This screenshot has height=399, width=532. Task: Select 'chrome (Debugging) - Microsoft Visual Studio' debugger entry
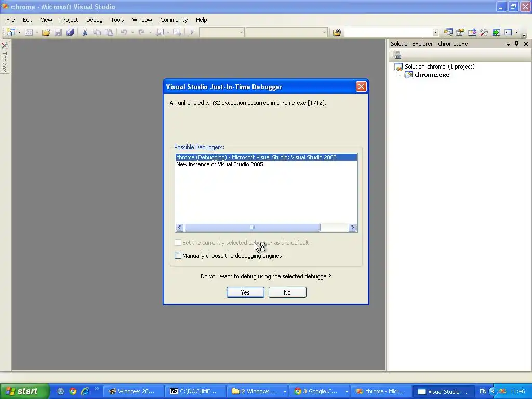coord(266,157)
